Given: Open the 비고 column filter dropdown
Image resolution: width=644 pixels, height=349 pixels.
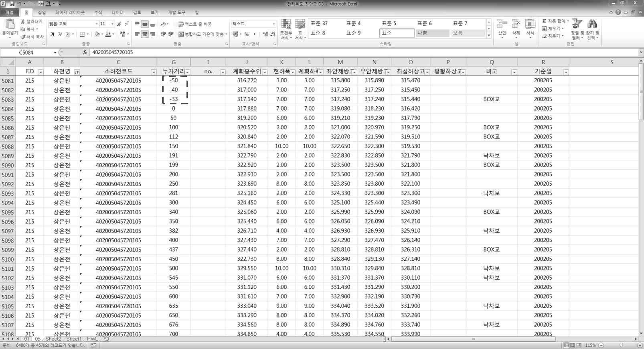Looking at the screenshot, I should [514, 72].
